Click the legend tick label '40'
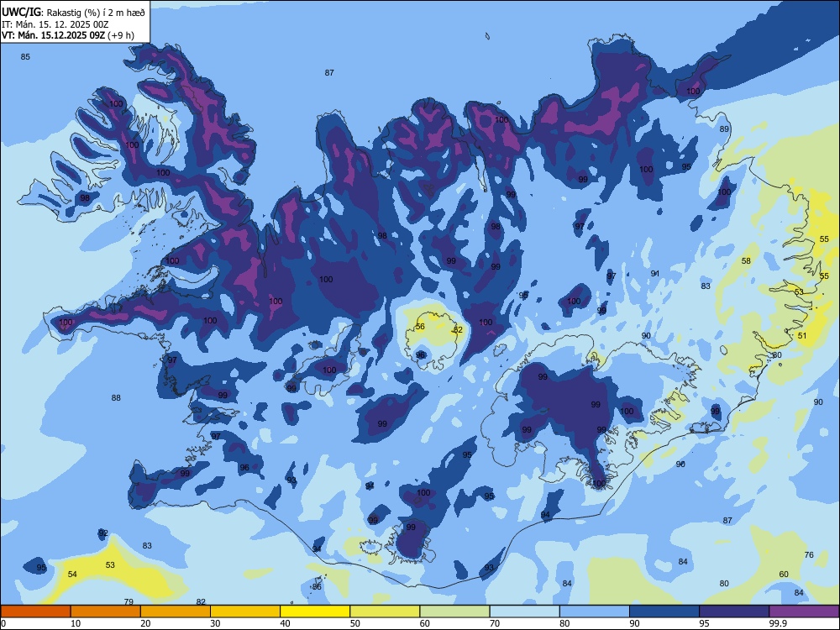Screen dimensions: 840x630 pos(285,623)
